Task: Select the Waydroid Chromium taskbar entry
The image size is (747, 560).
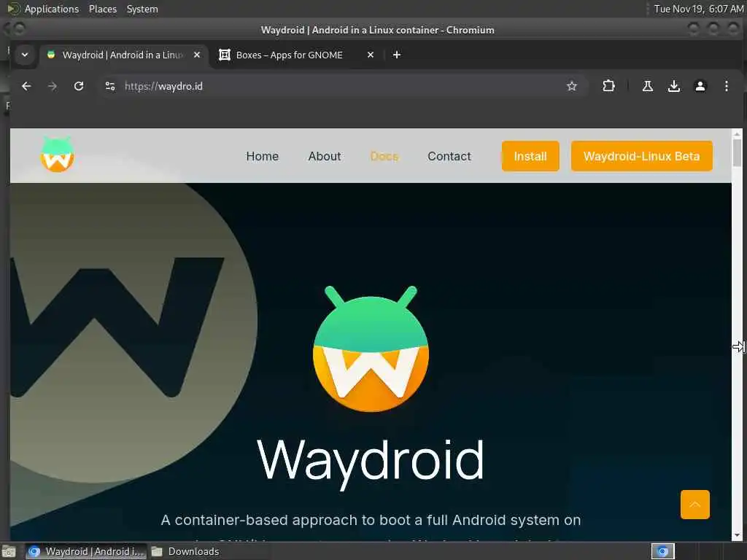Action: coord(86,551)
